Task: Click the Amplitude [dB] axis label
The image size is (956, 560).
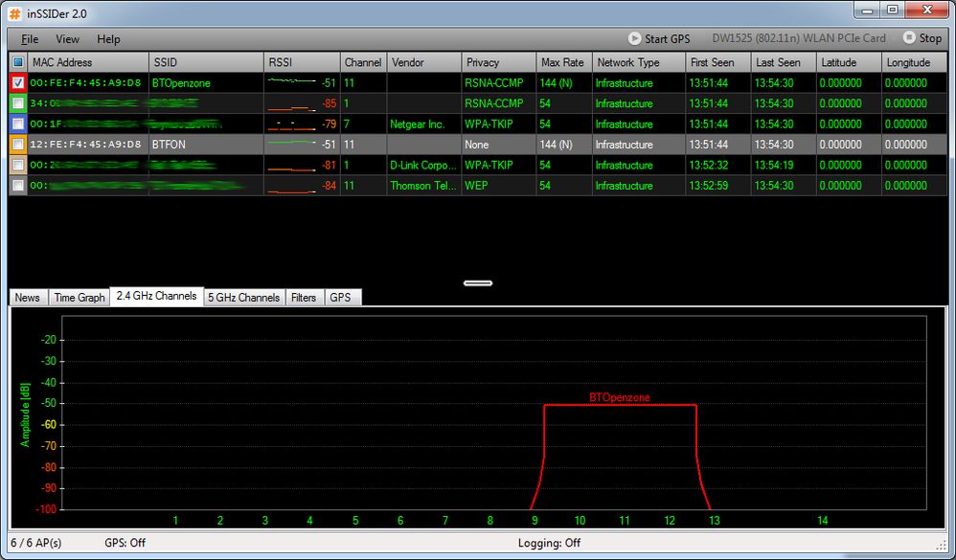Action: [x=25, y=414]
